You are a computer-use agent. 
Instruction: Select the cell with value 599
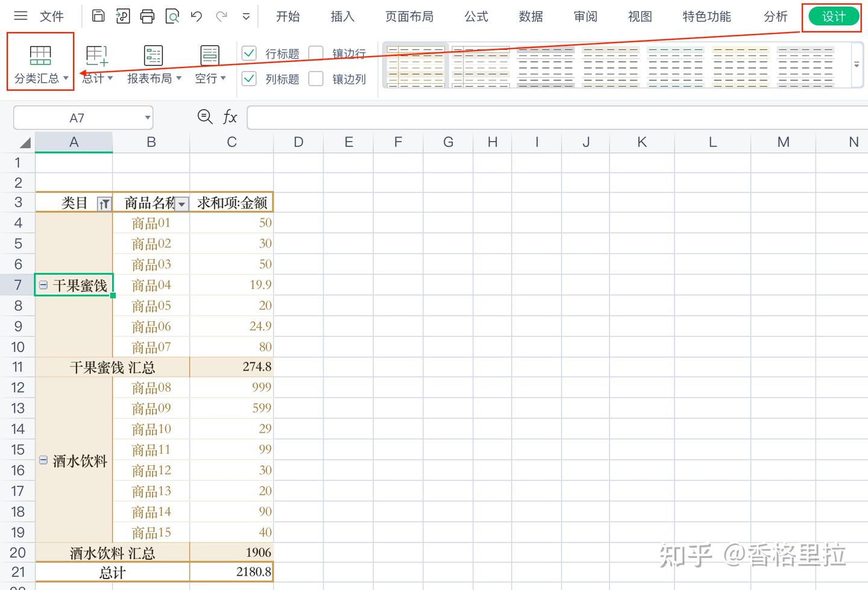click(231, 408)
